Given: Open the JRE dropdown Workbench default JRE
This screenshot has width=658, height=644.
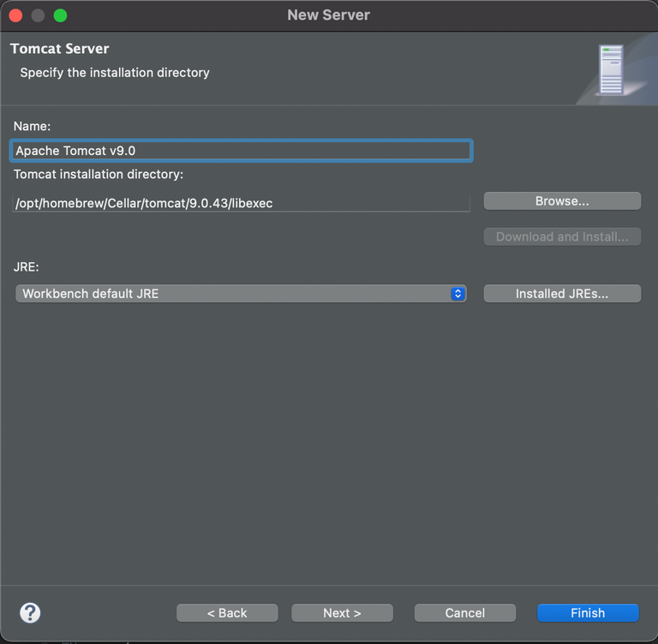Looking at the screenshot, I should (x=241, y=294).
